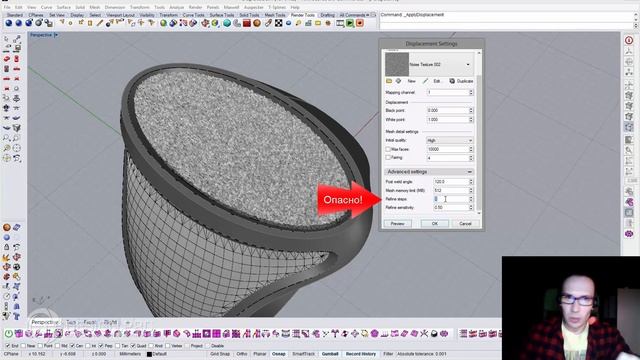
Task: Toggle Osnap in the status bar
Action: click(279, 354)
